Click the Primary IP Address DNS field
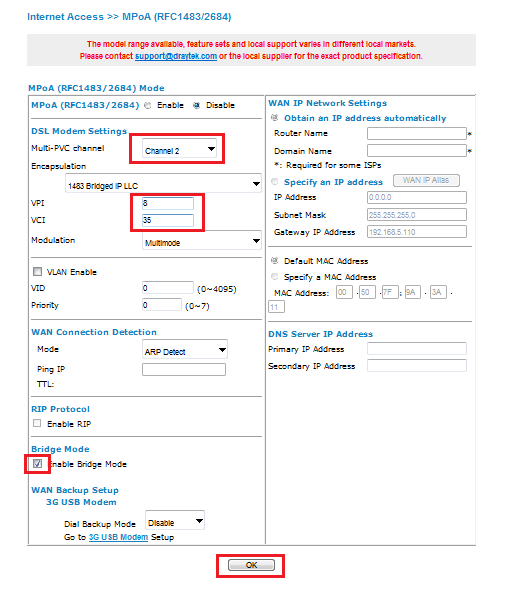The height and width of the screenshot is (599, 509). 417,349
